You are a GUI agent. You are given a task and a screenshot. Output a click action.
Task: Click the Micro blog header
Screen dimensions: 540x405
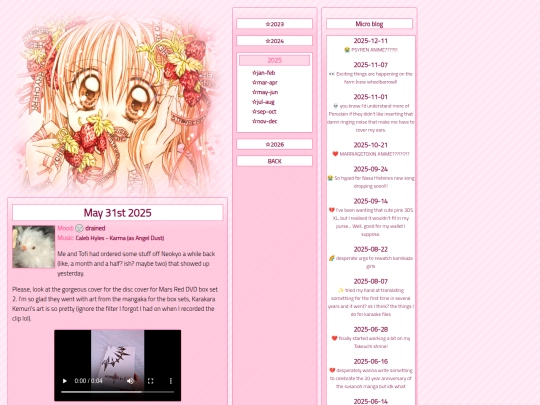369,24
